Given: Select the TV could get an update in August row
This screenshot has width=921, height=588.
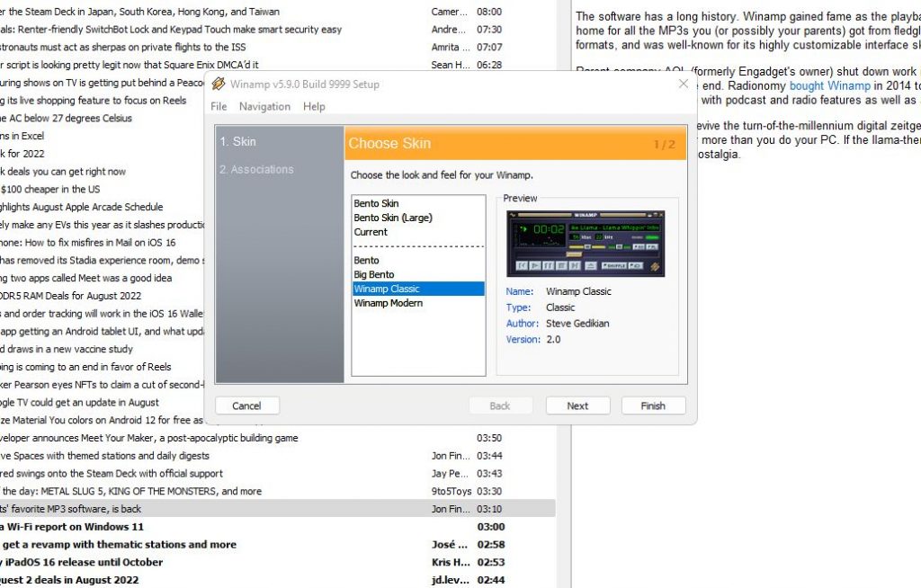Looking at the screenshot, I should pyautogui.click(x=103, y=403).
